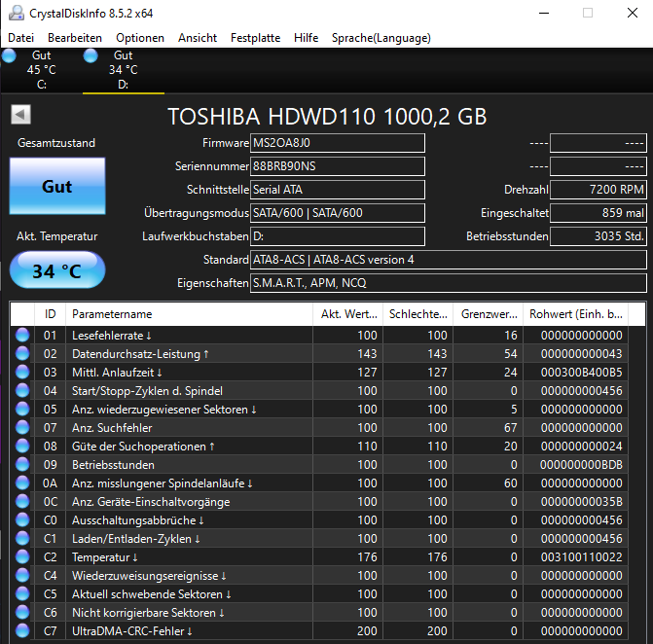
Task: Click the Betriebsstunden field 3035 Std.
Action: 599,236
